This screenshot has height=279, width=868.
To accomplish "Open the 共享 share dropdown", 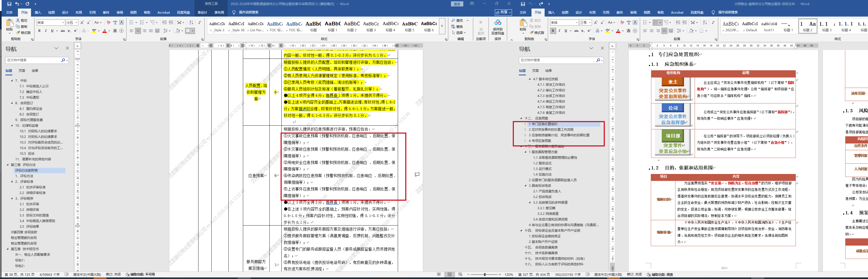I will (503, 13).
